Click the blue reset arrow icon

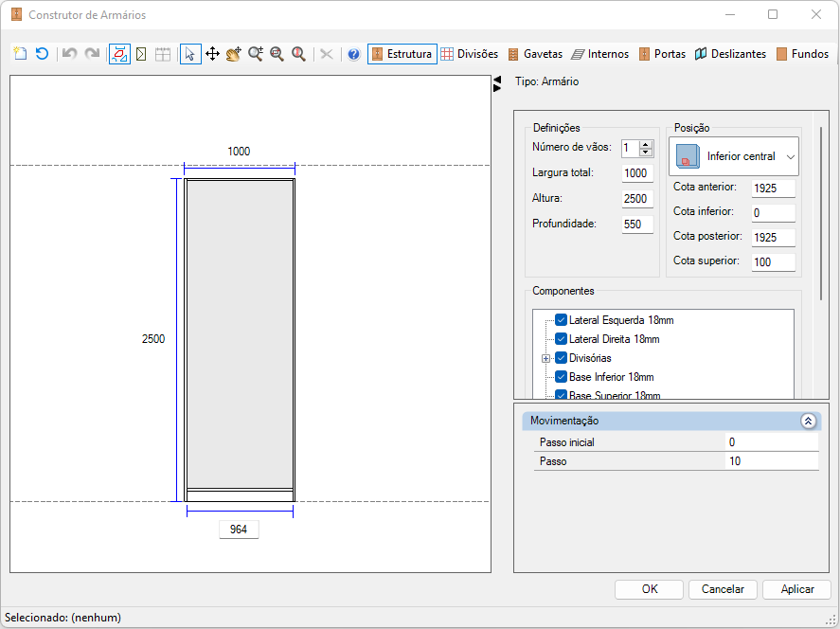pyautogui.click(x=42, y=54)
